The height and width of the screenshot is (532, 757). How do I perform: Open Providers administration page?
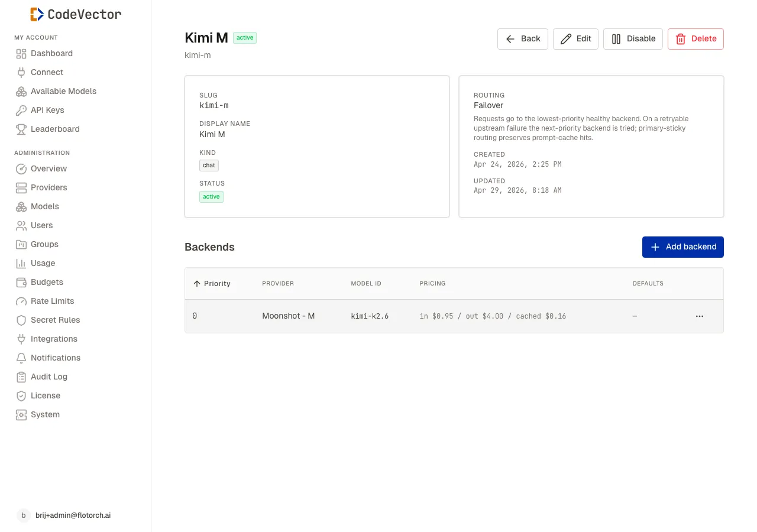click(49, 187)
